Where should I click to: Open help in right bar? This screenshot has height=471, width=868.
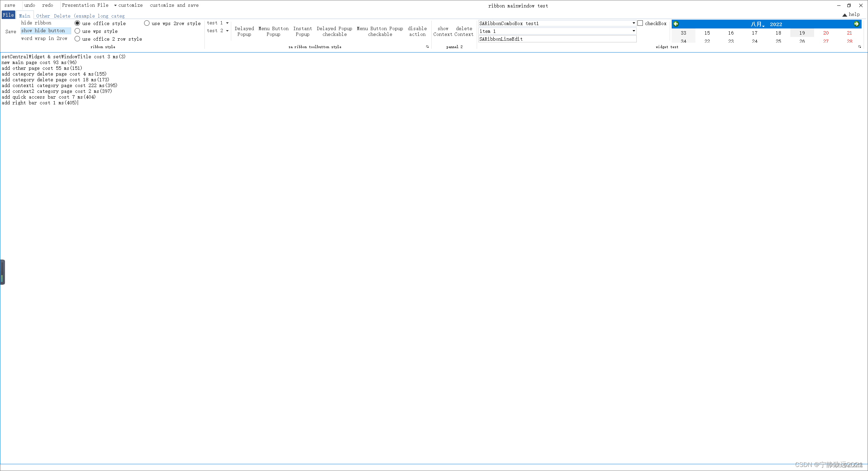(x=854, y=15)
